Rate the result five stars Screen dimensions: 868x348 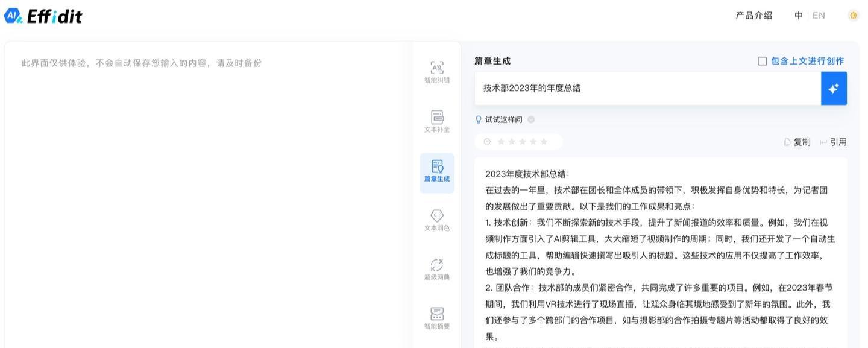tap(544, 142)
